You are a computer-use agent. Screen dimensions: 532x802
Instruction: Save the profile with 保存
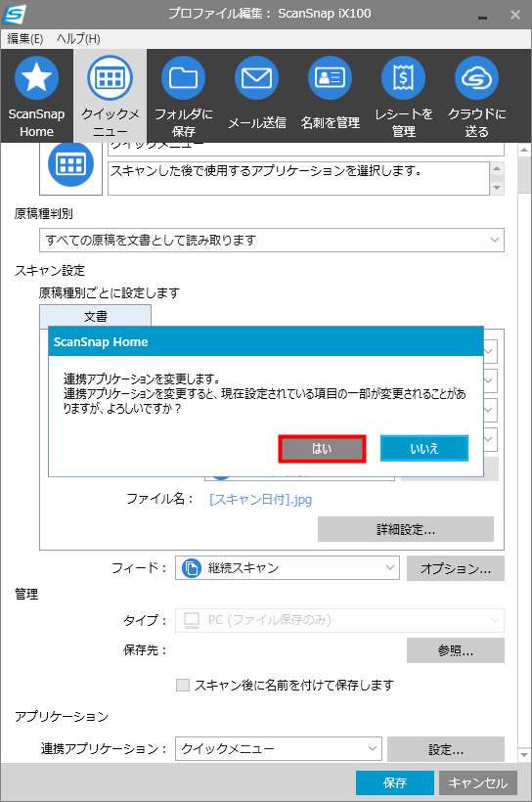click(395, 782)
